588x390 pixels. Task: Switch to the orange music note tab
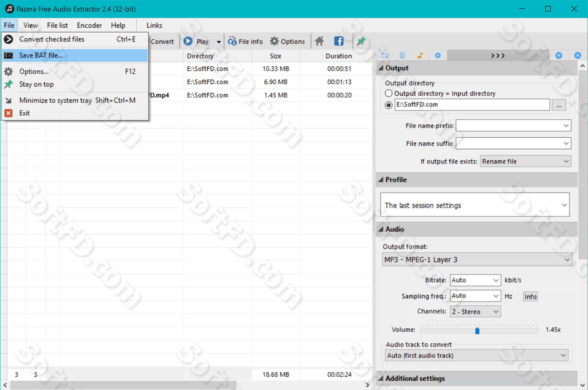pyautogui.click(x=420, y=56)
